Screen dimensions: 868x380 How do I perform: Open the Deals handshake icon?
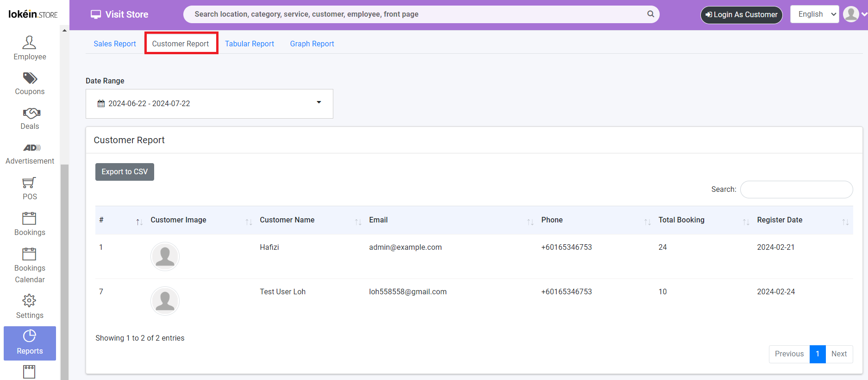click(31, 113)
